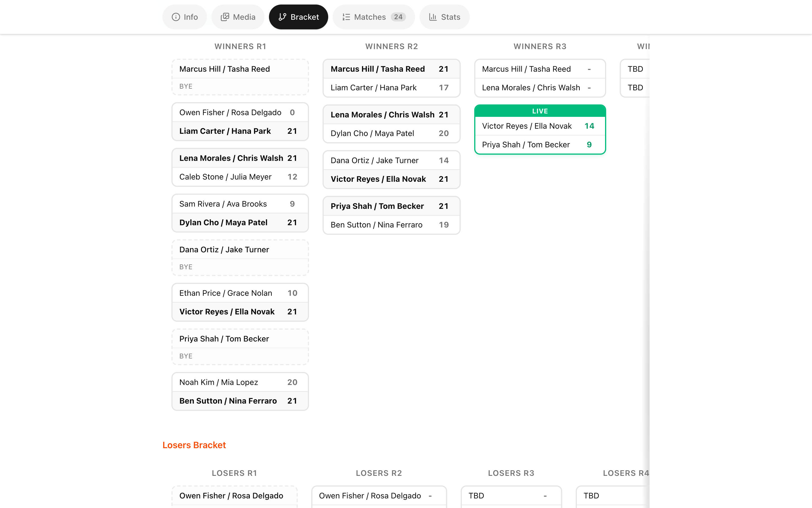
Task: Click Noah Kim / Mia Lopez row
Action: 240,382
